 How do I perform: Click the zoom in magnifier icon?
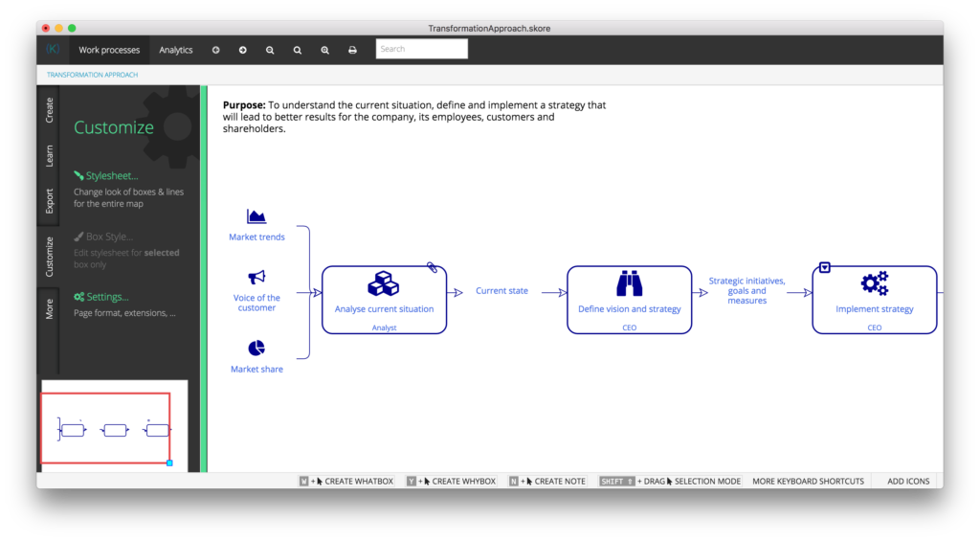coord(325,50)
